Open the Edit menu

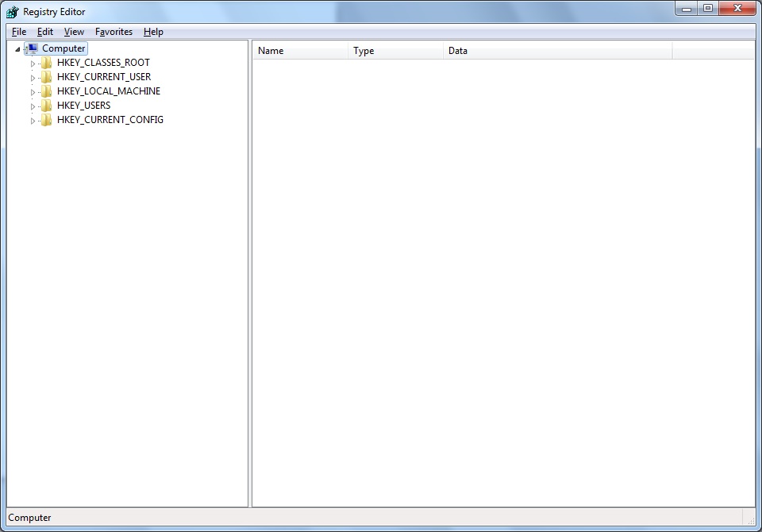[44, 32]
